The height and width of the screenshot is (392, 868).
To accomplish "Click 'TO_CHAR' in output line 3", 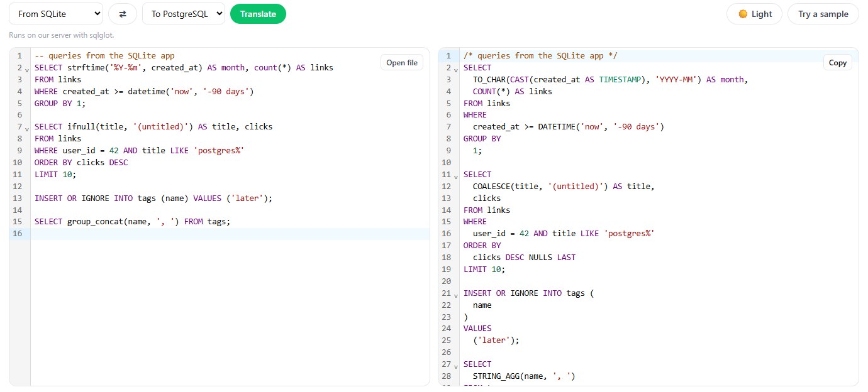I will tap(489, 79).
